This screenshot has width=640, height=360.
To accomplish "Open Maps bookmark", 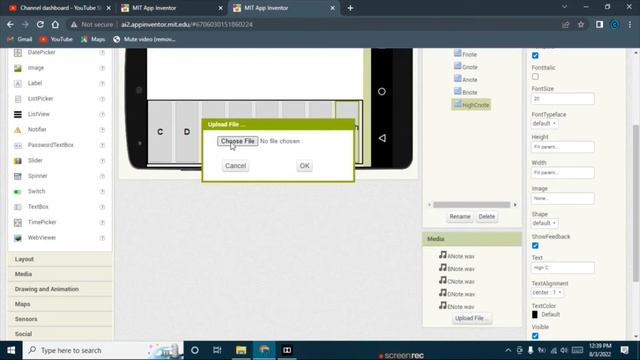I will pyautogui.click(x=93, y=39).
